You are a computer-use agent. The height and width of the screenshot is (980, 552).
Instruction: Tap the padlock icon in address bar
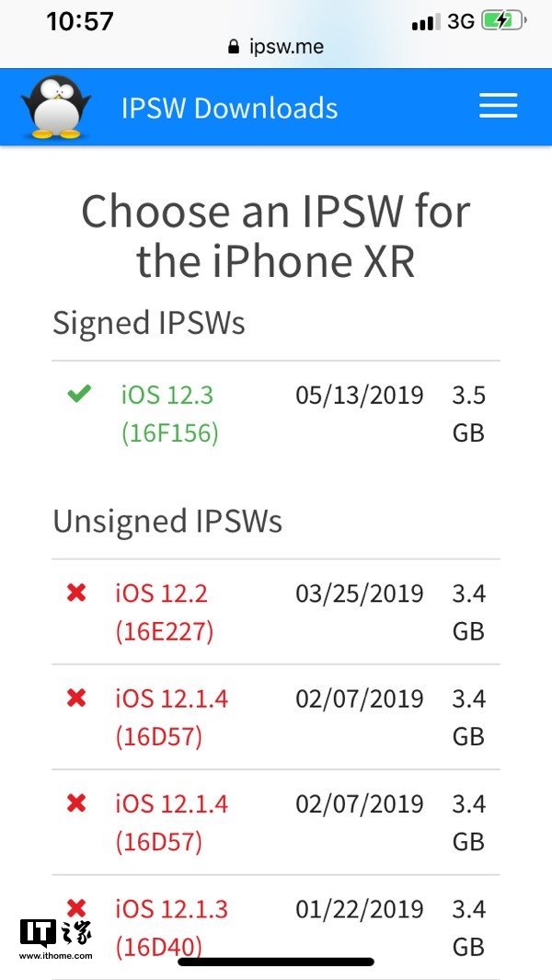pyautogui.click(x=234, y=46)
